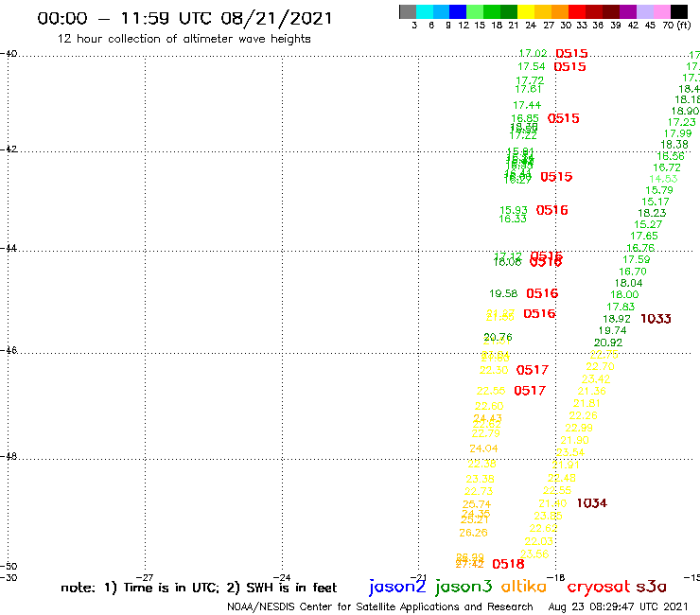Select the orange swatch between 27 and 30

tap(560, 11)
